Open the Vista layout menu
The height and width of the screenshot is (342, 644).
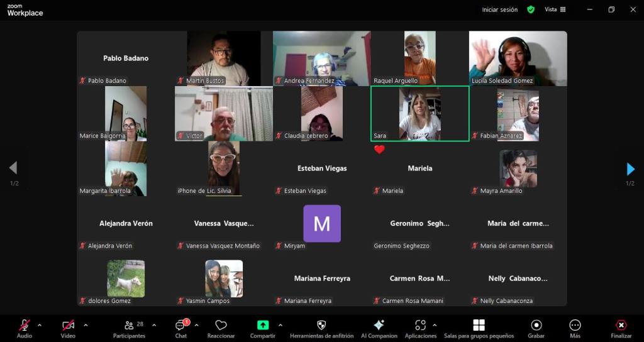[555, 9]
